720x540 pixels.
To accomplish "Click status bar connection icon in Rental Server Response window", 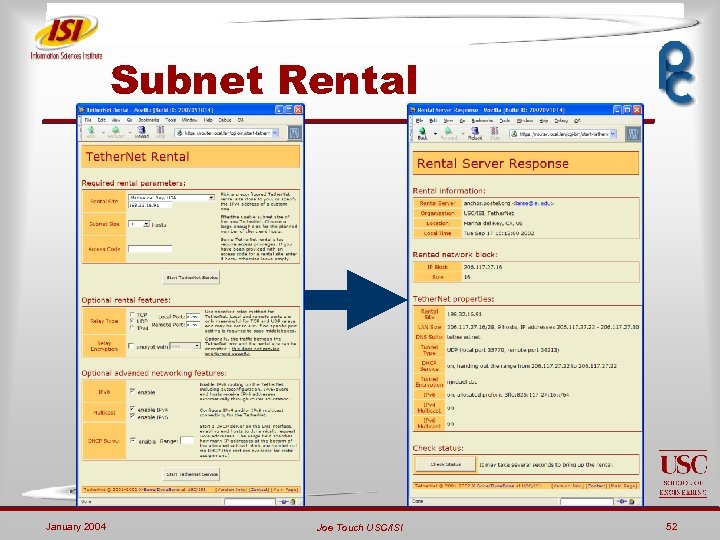I will pos(622,501).
